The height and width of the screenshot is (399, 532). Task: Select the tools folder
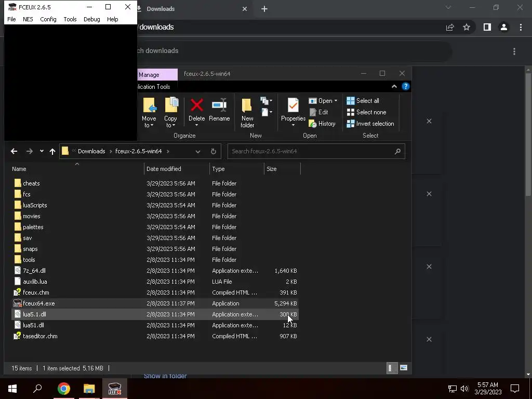(155, 260)
